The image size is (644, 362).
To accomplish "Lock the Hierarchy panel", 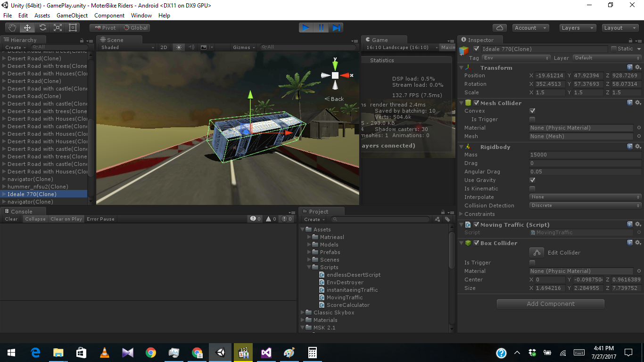I will 82,41.
